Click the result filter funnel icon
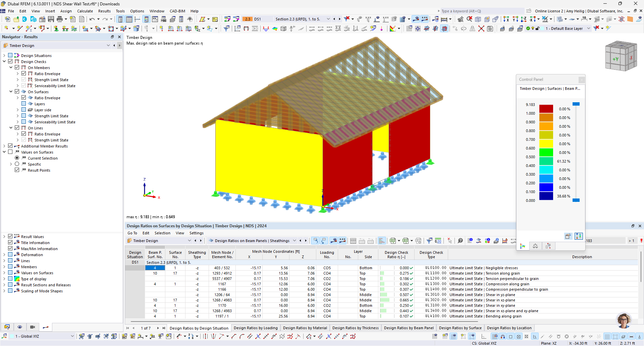 tap(429, 241)
